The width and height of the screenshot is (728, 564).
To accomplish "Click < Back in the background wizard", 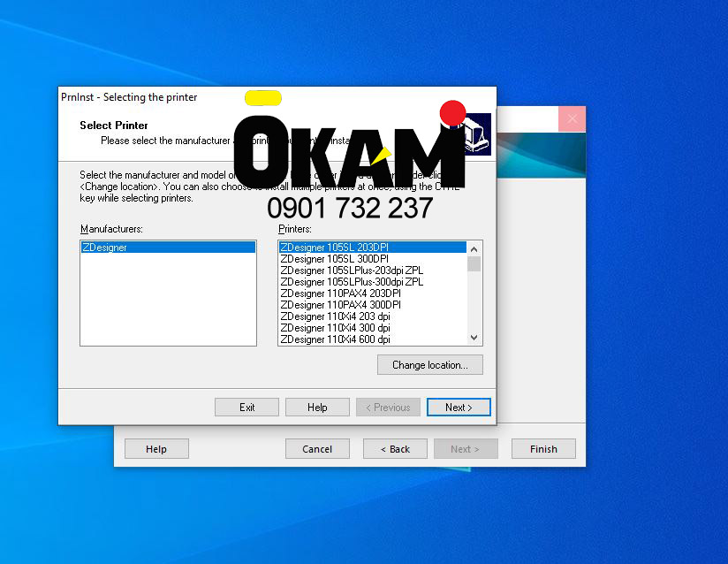I will [x=395, y=449].
